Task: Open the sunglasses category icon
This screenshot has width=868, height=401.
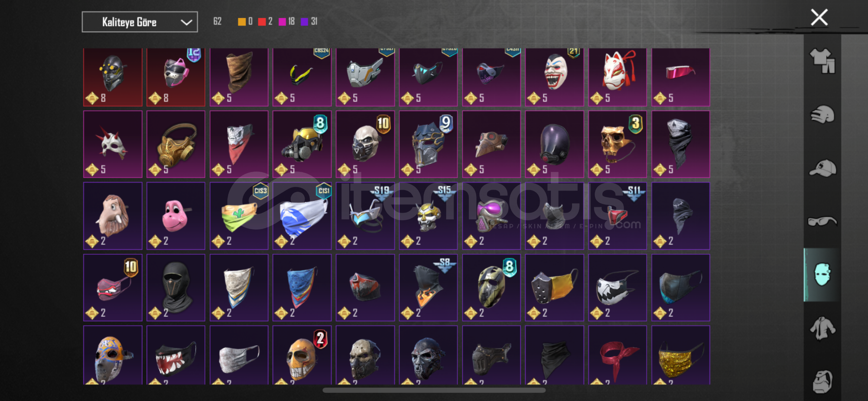Action: (x=822, y=221)
